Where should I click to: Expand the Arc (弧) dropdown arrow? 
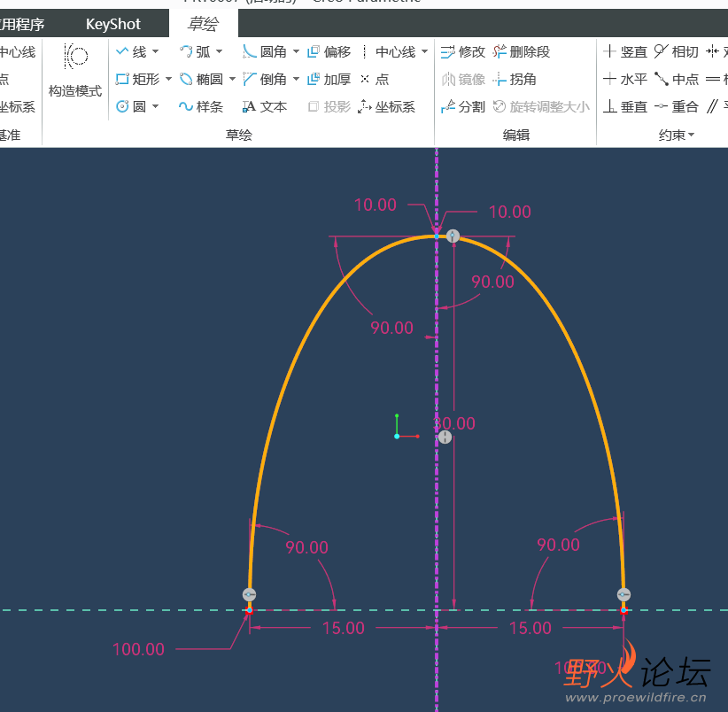(219, 51)
